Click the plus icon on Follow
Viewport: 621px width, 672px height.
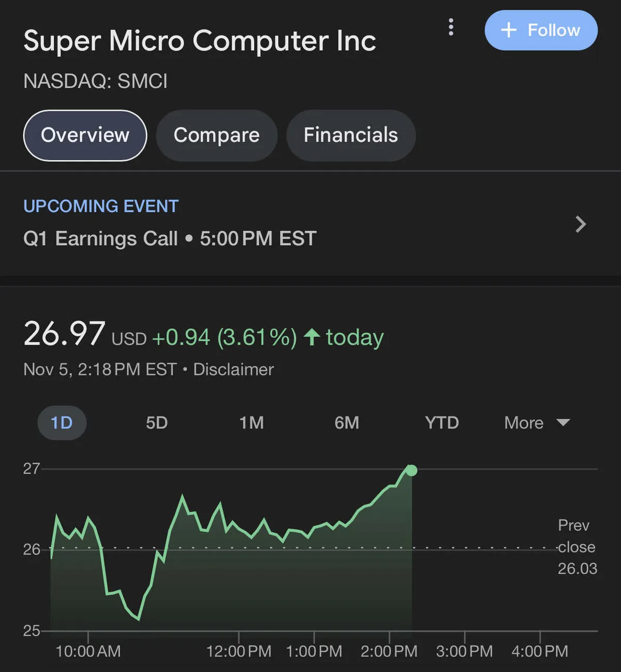tap(509, 30)
